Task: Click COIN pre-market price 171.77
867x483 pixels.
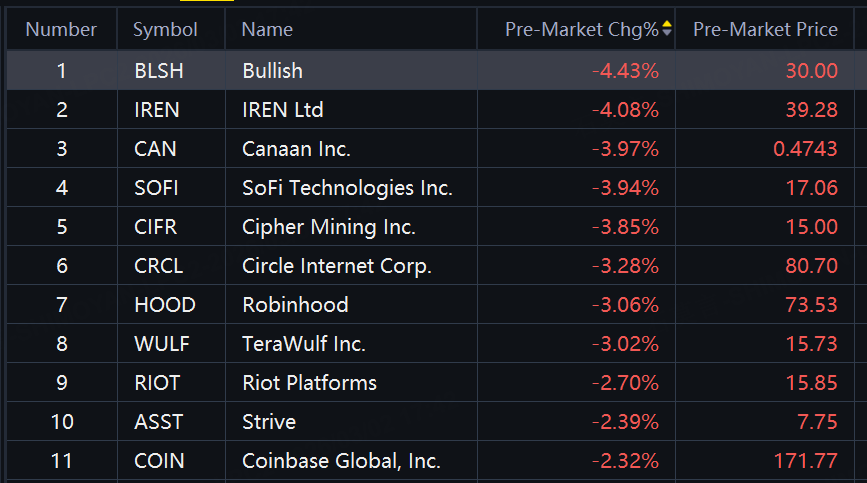Action: pos(803,461)
